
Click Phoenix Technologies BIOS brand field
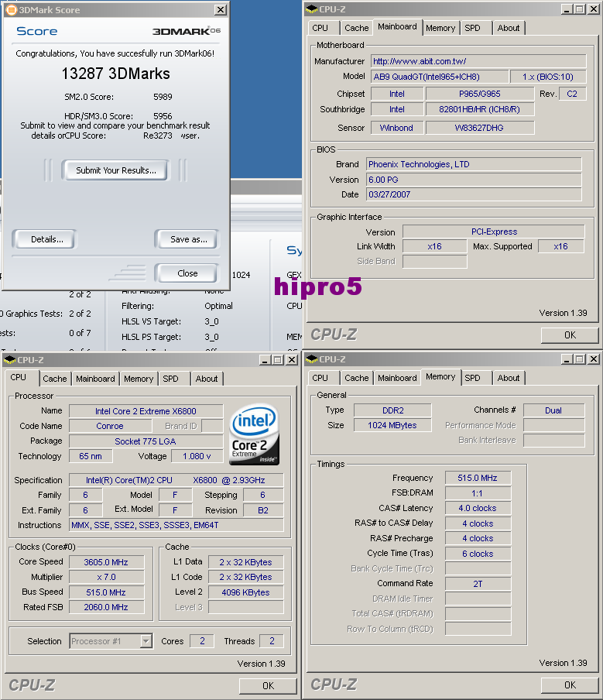tap(474, 164)
